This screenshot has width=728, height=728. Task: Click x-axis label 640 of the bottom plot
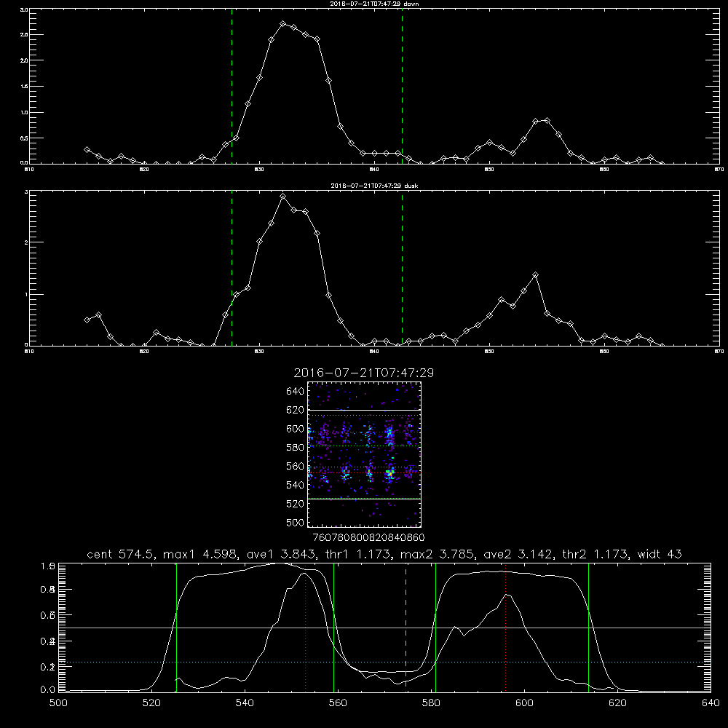pyautogui.click(x=711, y=703)
